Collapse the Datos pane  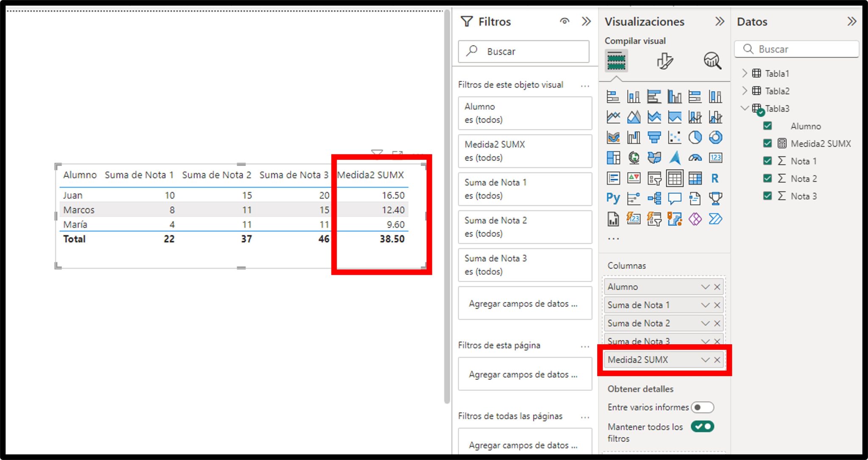852,21
